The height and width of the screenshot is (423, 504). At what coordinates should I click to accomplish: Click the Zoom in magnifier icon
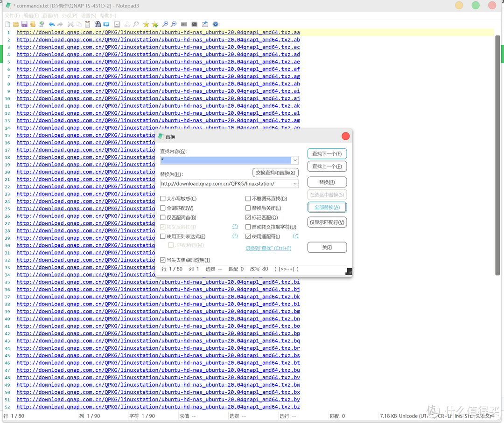[165, 24]
